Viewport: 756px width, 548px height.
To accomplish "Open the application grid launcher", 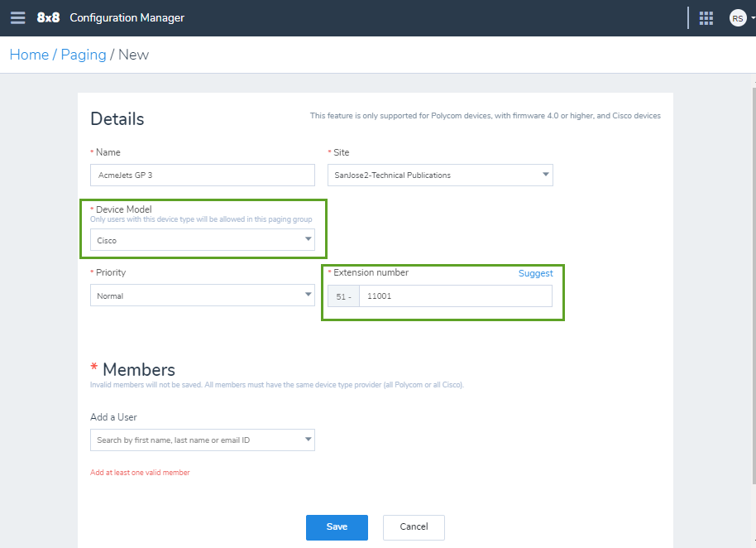I will (x=706, y=18).
